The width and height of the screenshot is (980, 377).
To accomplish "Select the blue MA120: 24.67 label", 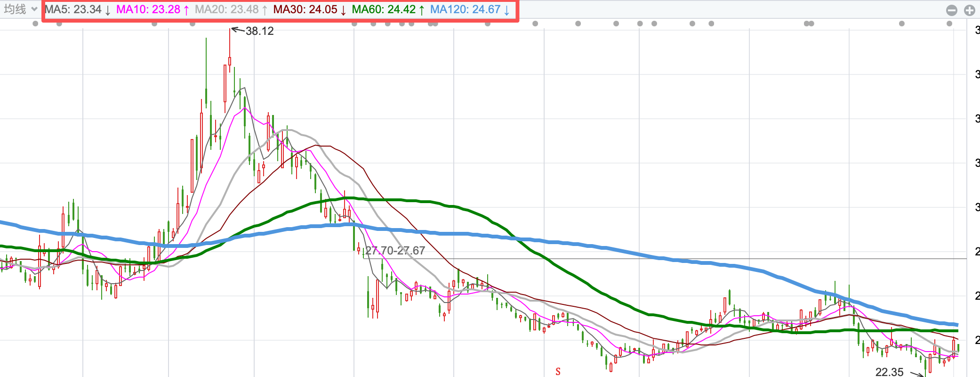I will [465, 10].
